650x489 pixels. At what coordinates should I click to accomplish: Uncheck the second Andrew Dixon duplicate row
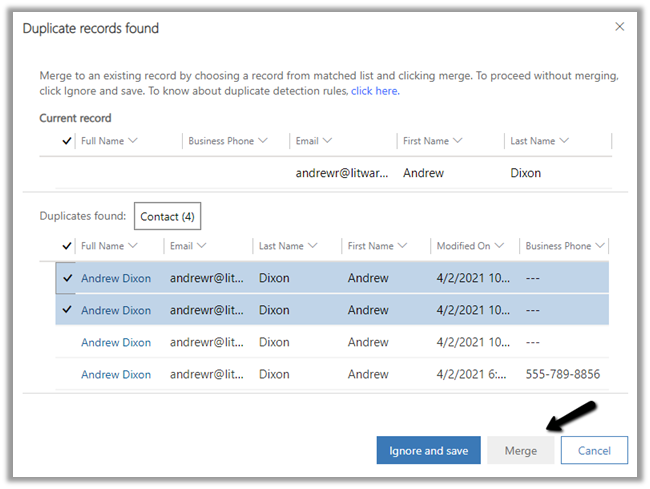coord(67,311)
